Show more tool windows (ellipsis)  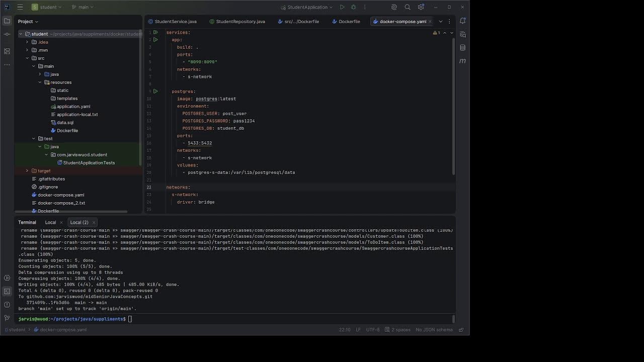[7, 64]
